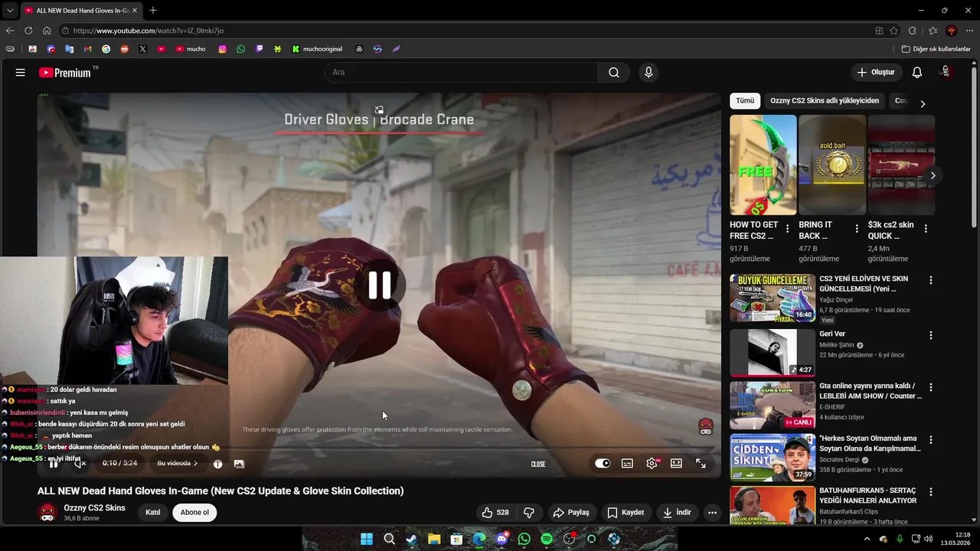Screen dimensions: 980x551
Task: Advance Shorts shelf with next arrow
Action: (x=933, y=175)
